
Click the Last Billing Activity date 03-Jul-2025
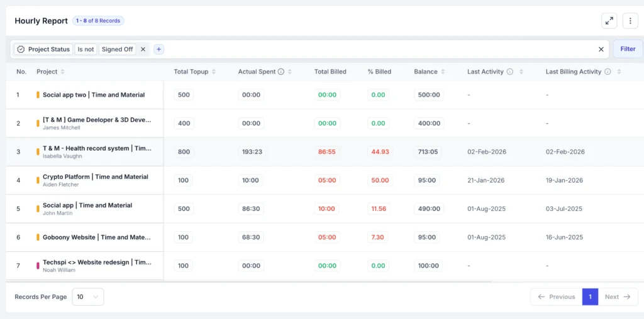point(564,208)
